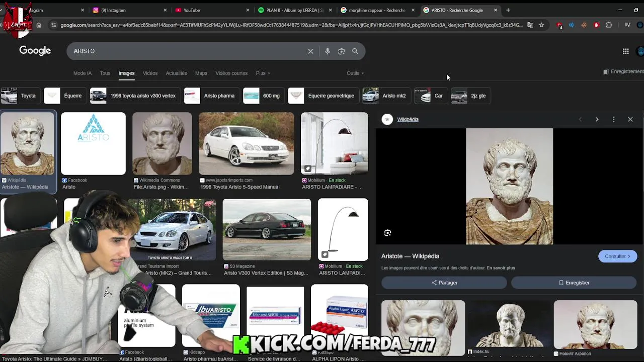Click the Partager button
Viewport: 644px width, 362px height.
[444, 283]
